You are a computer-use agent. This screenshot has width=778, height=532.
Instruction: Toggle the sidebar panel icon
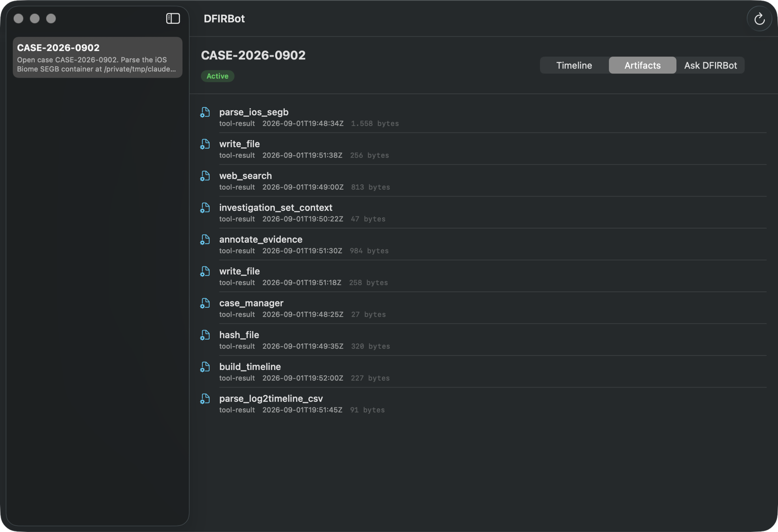tap(173, 18)
